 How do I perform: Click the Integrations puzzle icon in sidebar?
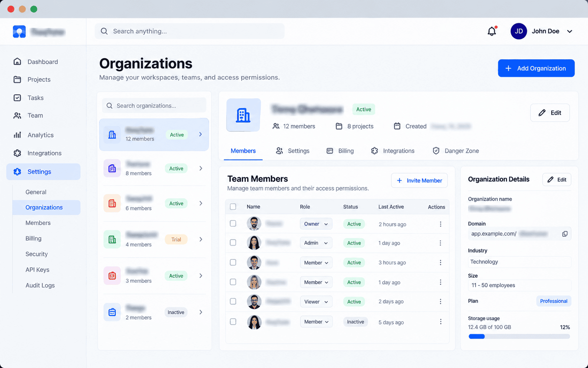point(17,153)
